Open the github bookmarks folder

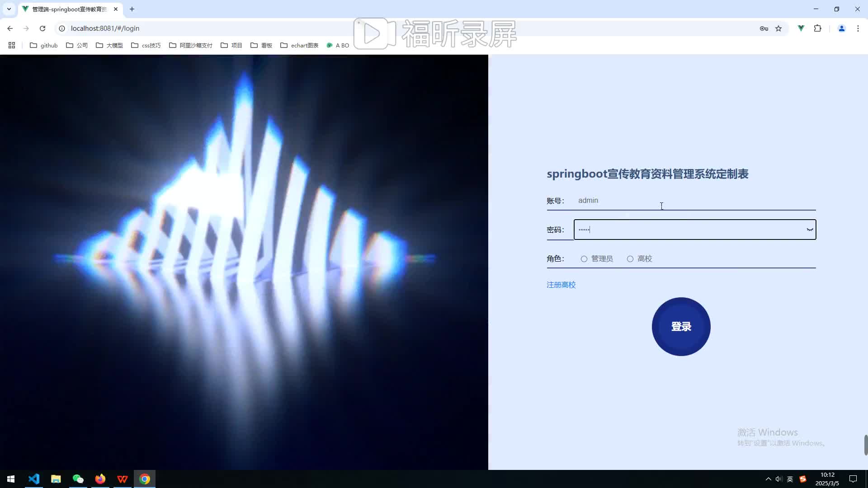tap(44, 45)
